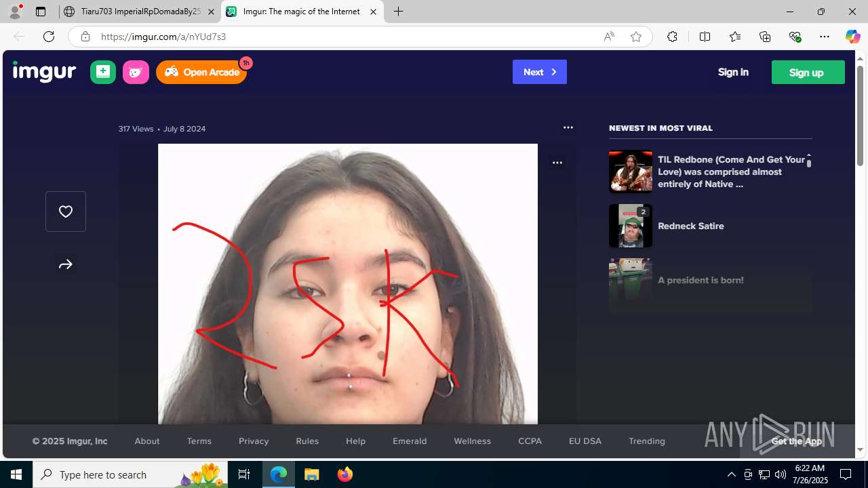Click the browser Refresh button
The width and height of the screenshot is (868, 488).
(x=49, y=37)
